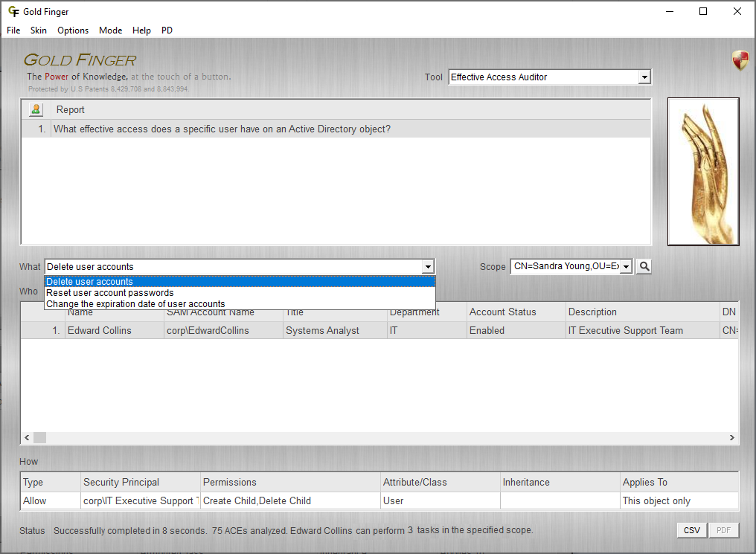
Task: Expand the Tool dropdown arrow
Action: tap(644, 77)
